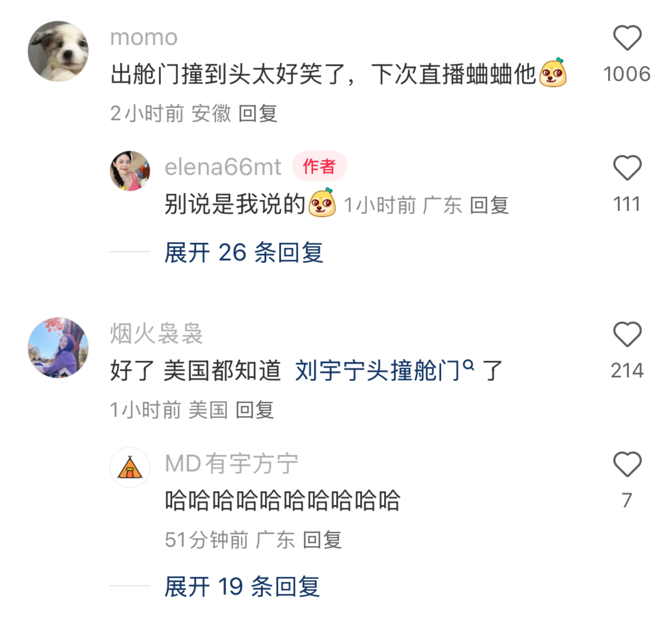Reply to momo's comment via 回复
Image resolution: width=672 pixels, height=623 pixels.
[x=258, y=113]
